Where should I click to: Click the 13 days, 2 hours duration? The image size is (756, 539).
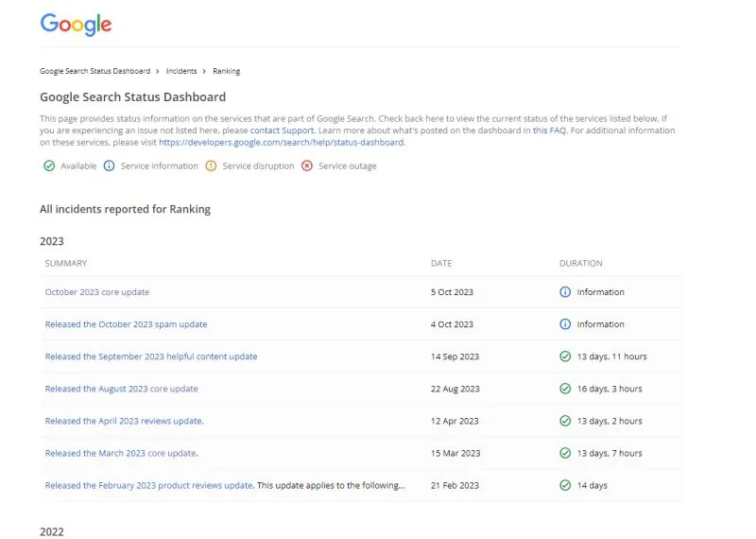tap(610, 421)
